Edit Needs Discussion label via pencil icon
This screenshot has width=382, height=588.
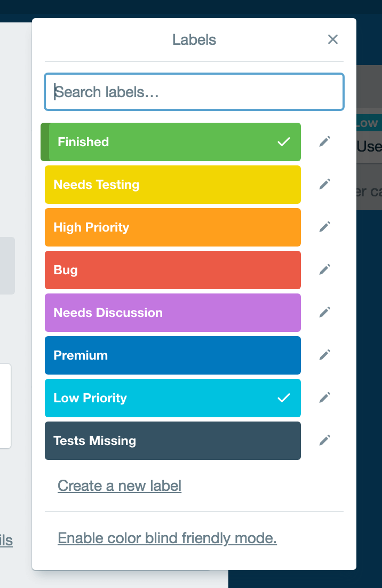click(x=324, y=312)
